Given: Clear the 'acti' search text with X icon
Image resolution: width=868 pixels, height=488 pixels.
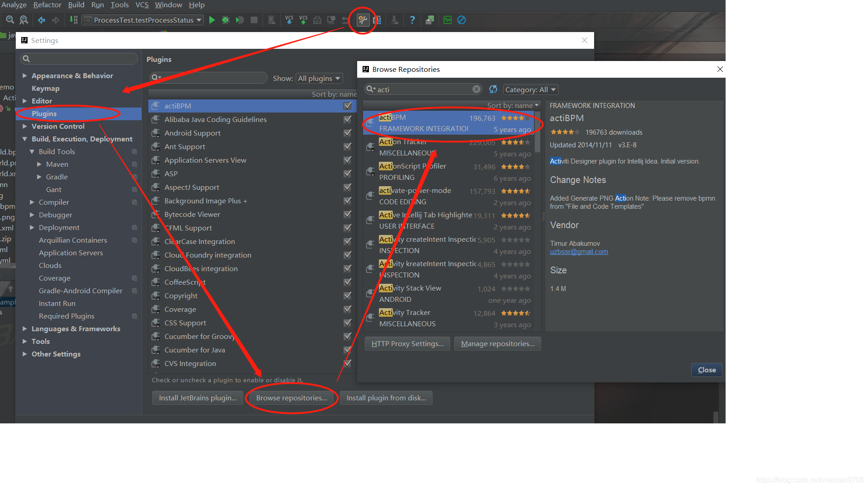Looking at the screenshot, I should (x=476, y=89).
